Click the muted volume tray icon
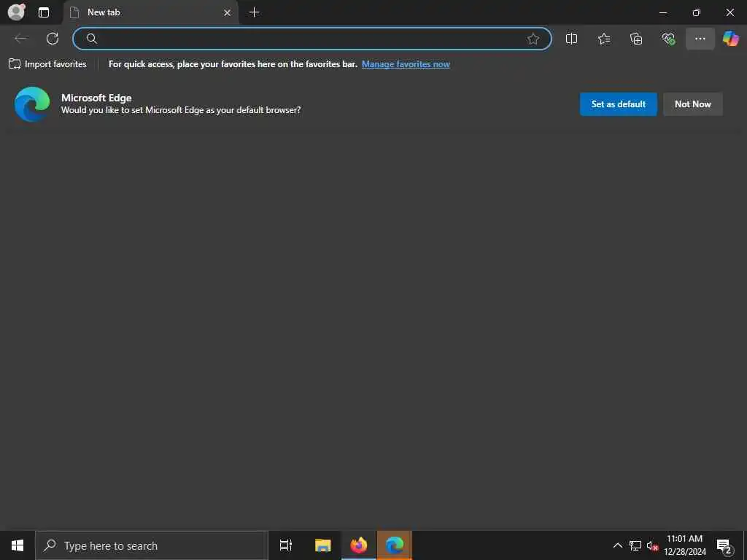This screenshot has width=747, height=560. (x=652, y=545)
